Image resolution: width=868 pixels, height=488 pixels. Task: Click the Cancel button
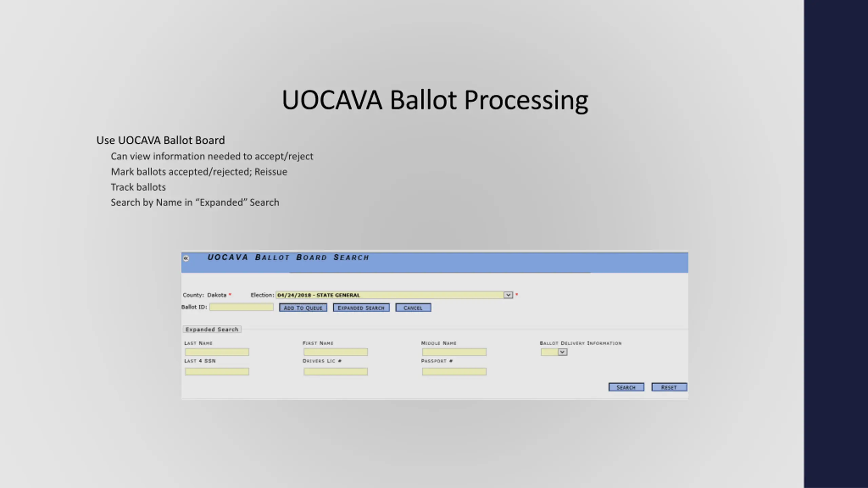click(413, 308)
